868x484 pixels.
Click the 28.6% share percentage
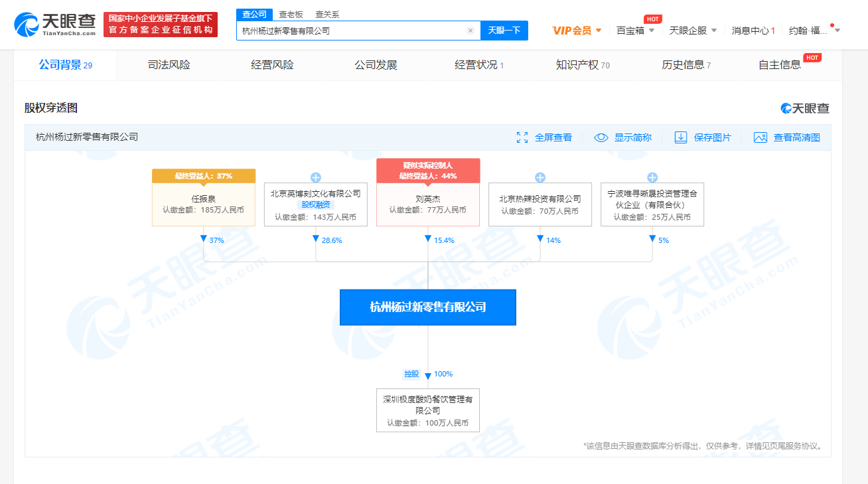click(332, 240)
